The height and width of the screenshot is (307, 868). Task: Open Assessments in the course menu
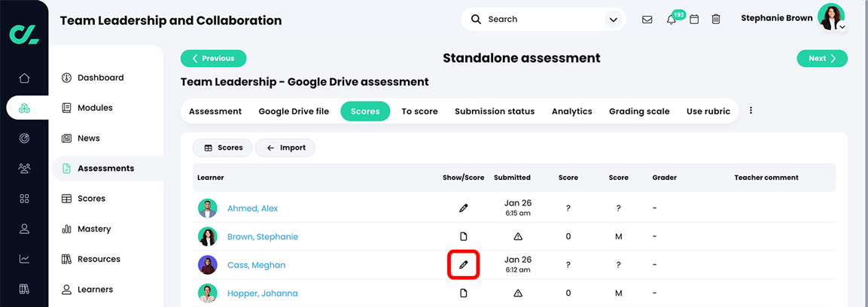(x=108, y=168)
